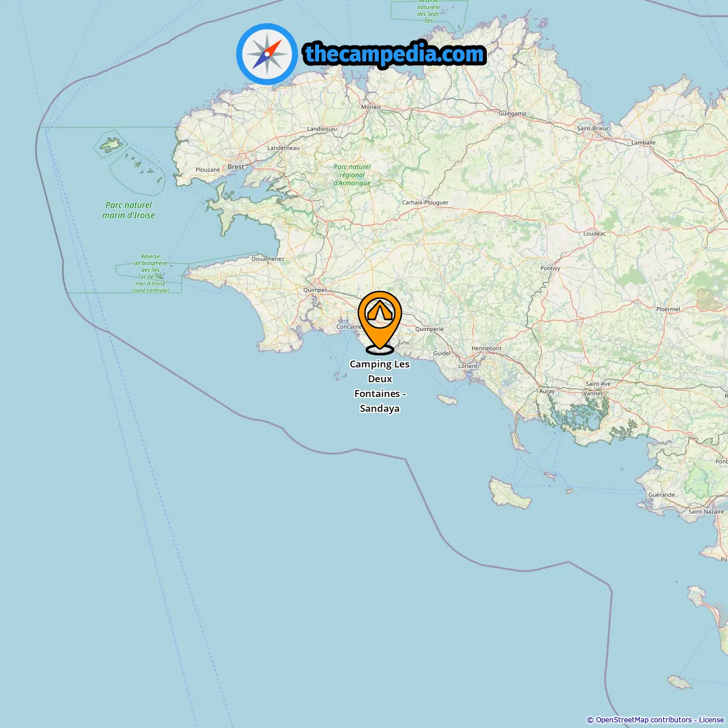The image size is (728, 728).
Task: Click the Carhaix-Plouguer town label
Action: 425,202
